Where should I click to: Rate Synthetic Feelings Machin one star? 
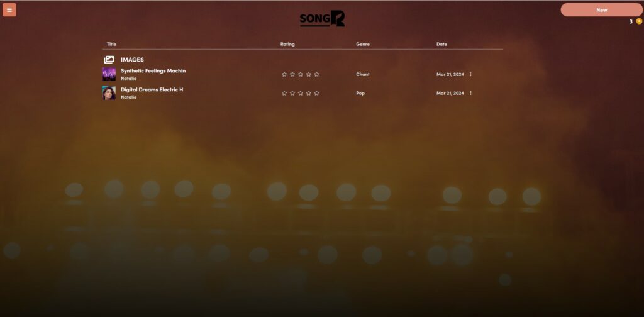284,74
